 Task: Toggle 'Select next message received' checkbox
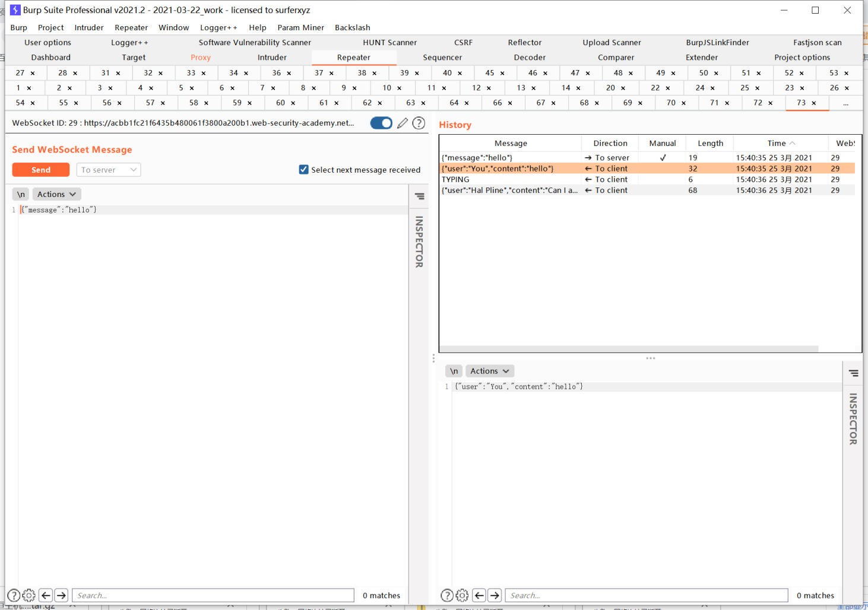click(x=304, y=170)
